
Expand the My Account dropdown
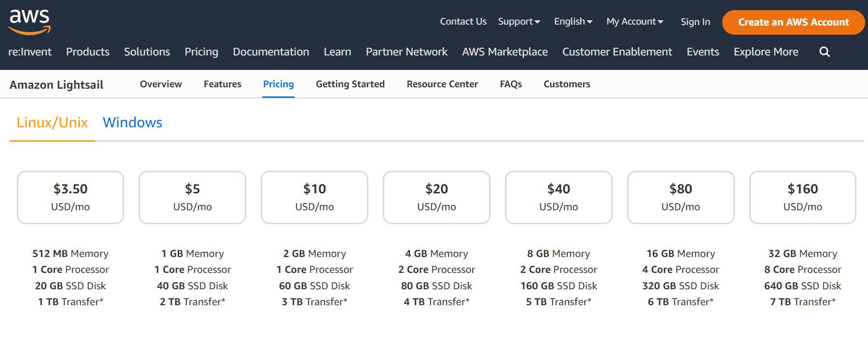pyautogui.click(x=635, y=22)
